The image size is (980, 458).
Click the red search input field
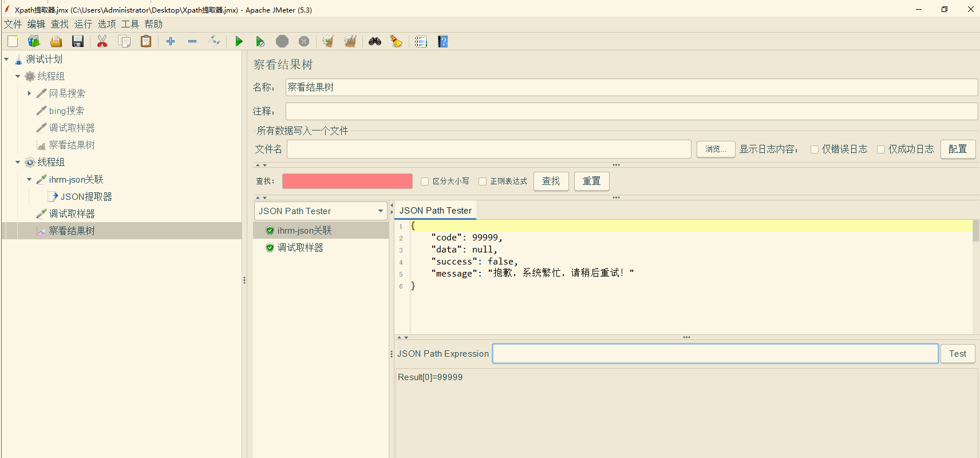click(x=347, y=181)
